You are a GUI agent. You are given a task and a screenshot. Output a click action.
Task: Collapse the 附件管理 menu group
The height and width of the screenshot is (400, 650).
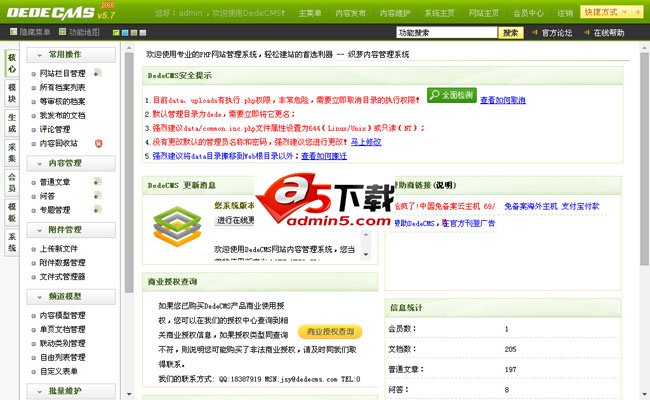point(71,230)
